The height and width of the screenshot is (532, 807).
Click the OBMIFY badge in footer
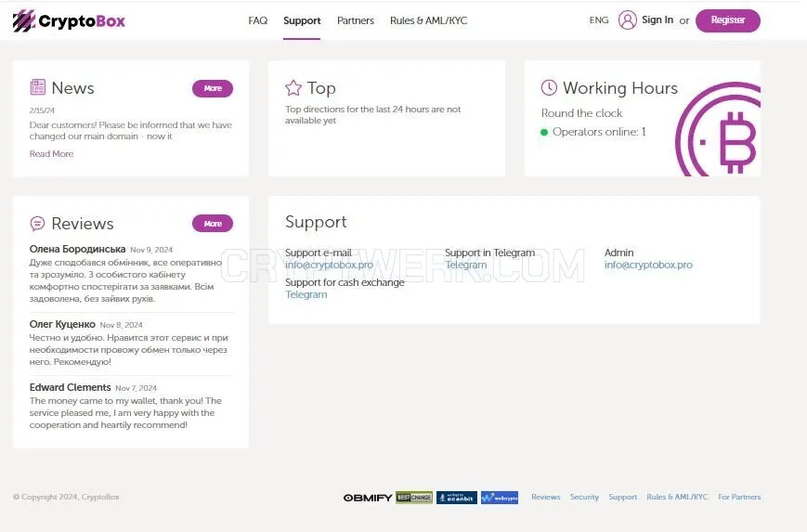coord(368,498)
